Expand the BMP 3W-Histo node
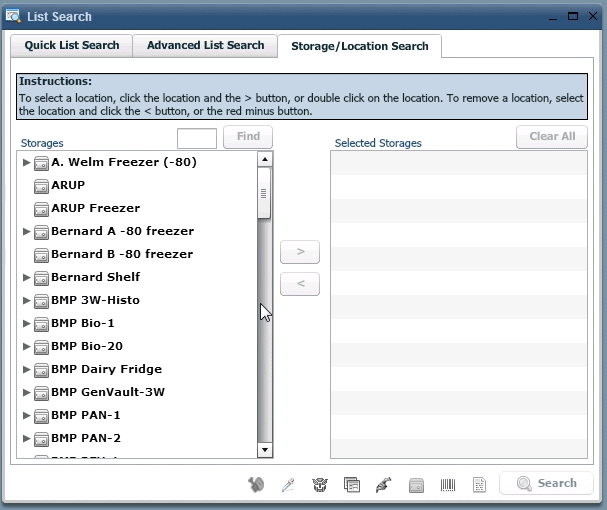607x510 pixels. click(x=26, y=300)
